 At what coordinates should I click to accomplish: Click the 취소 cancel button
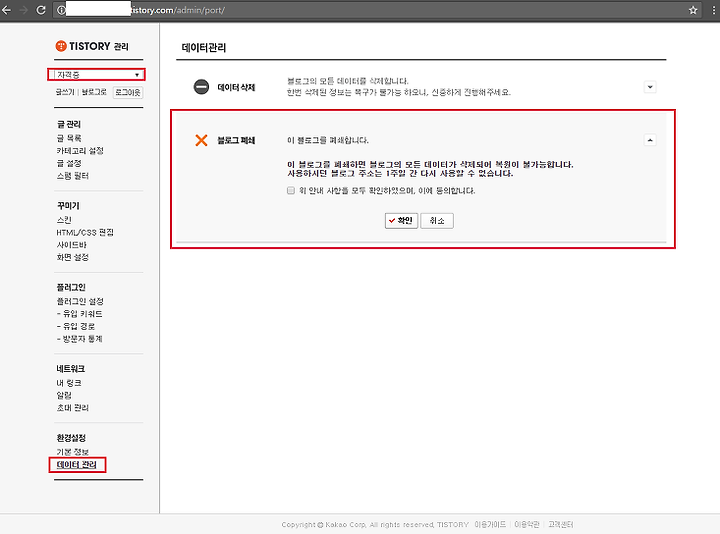point(437,221)
